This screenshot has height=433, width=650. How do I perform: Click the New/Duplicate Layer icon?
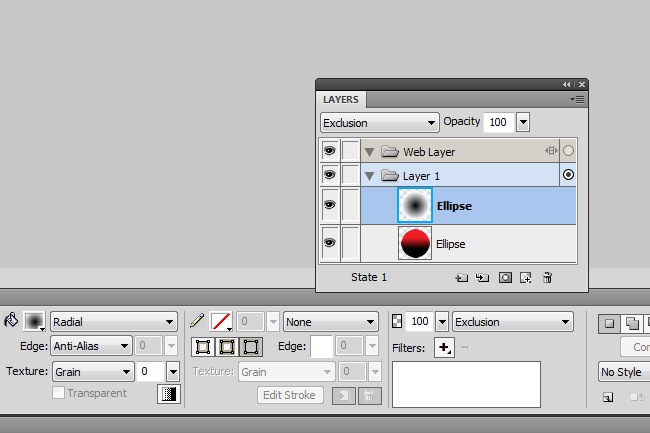pyautogui.click(x=461, y=278)
